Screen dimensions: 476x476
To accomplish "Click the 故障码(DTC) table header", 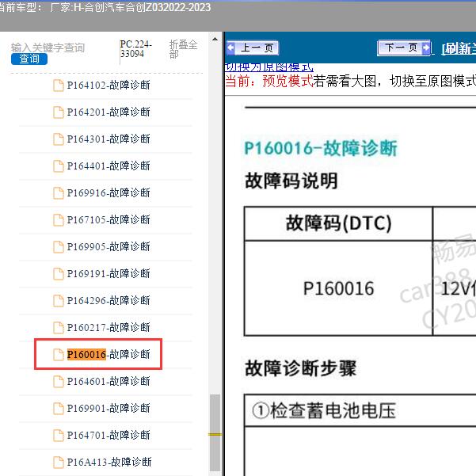I will point(338,223).
